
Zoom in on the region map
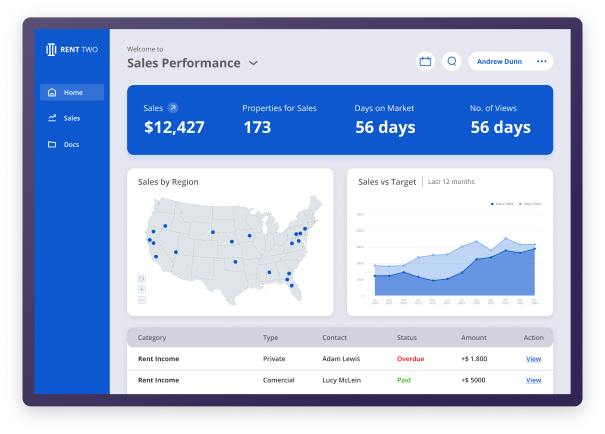142,289
